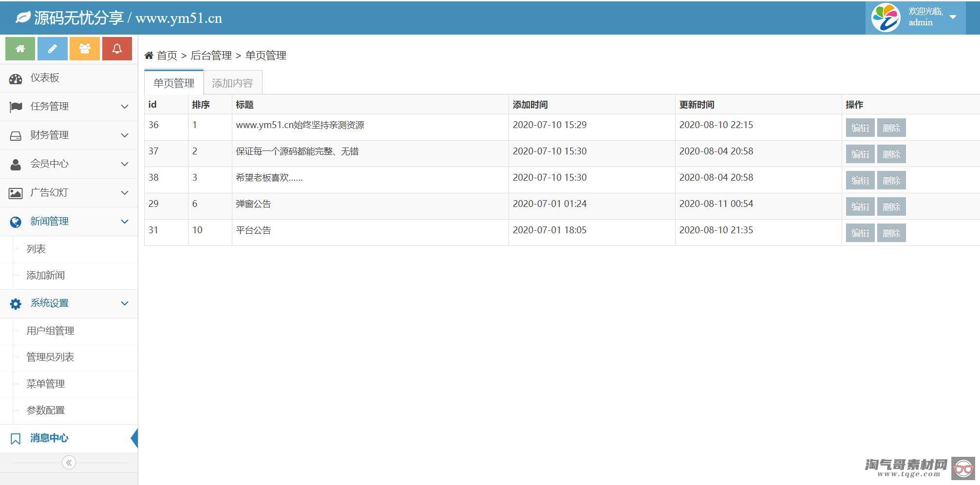
Task: Expand 任务管理 menu chevron
Action: [x=125, y=107]
